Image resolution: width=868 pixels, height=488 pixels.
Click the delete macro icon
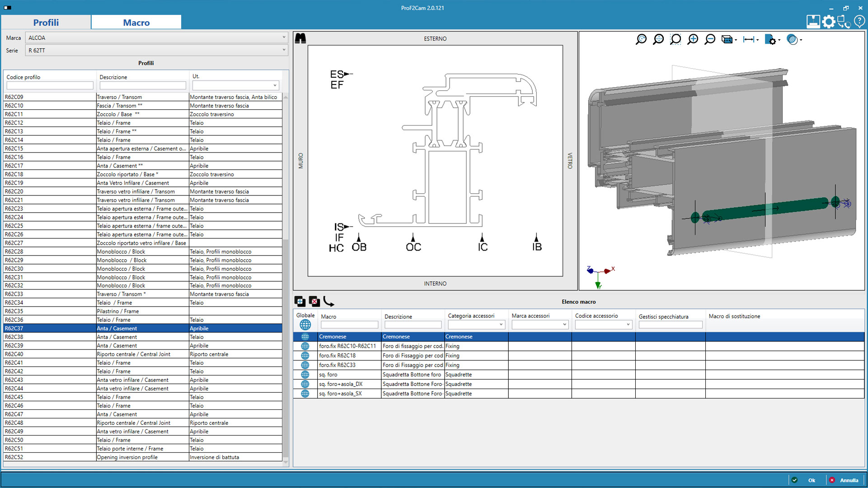(314, 301)
